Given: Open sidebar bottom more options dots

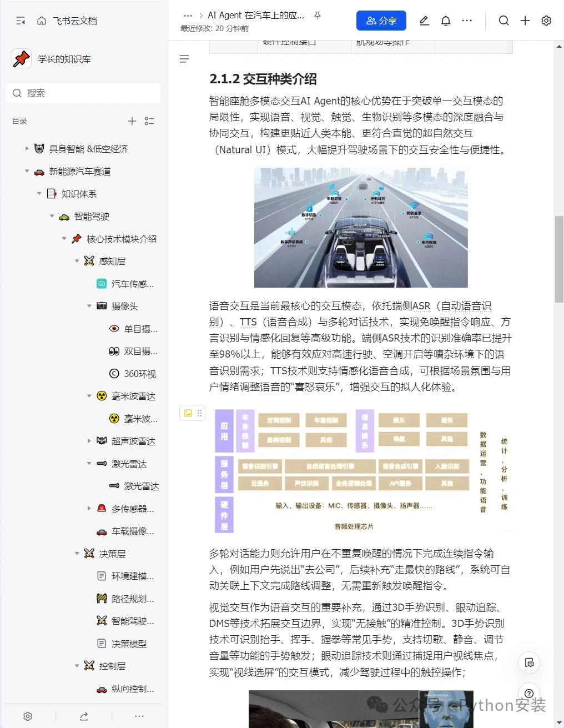Looking at the screenshot, I should 139,716.
